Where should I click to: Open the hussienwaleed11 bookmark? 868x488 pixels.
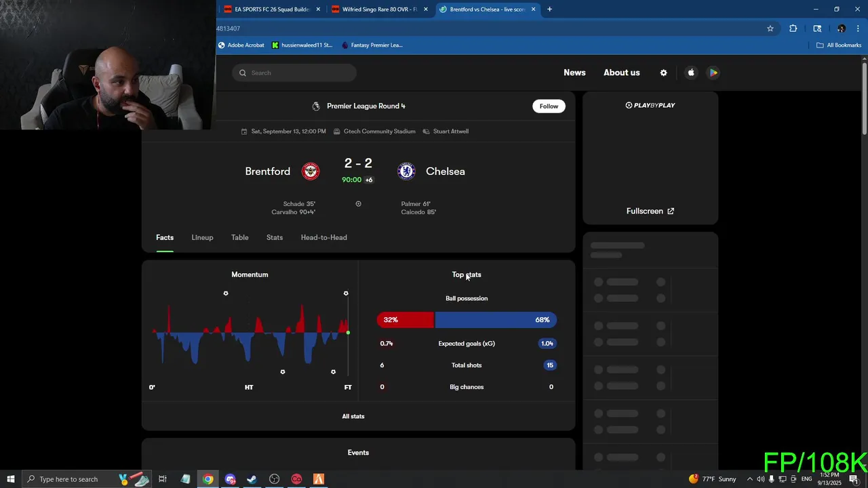tap(302, 45)
